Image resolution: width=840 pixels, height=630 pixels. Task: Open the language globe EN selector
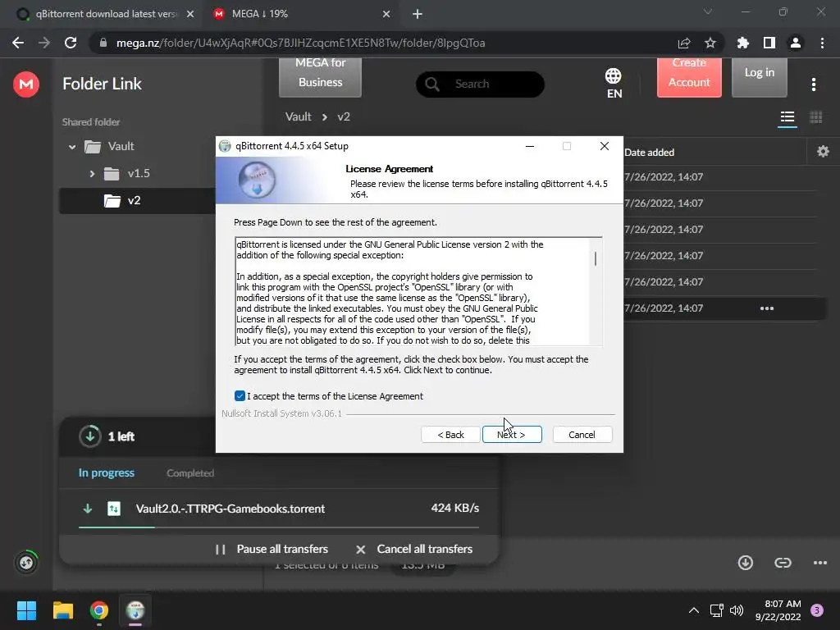(614, 83)
